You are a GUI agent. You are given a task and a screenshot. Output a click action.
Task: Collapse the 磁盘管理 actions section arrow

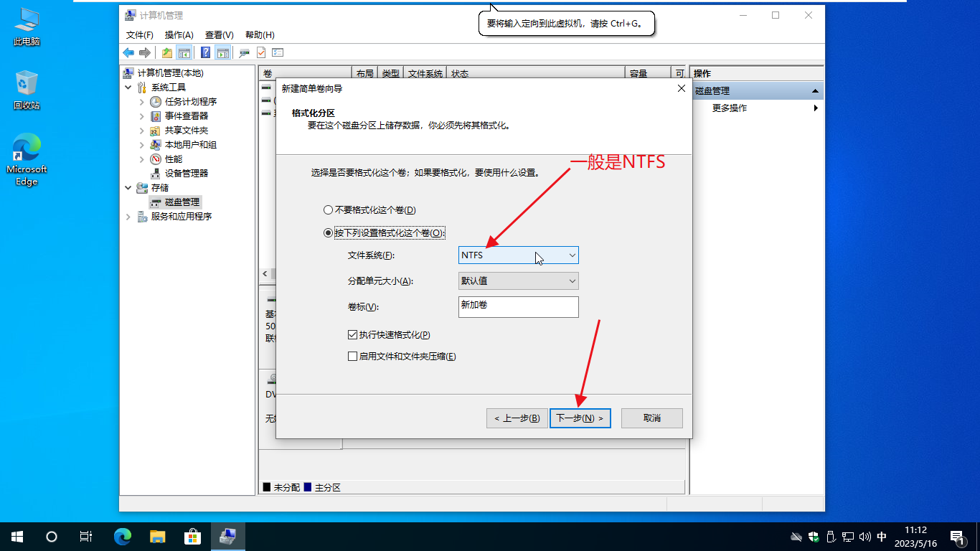815,91
